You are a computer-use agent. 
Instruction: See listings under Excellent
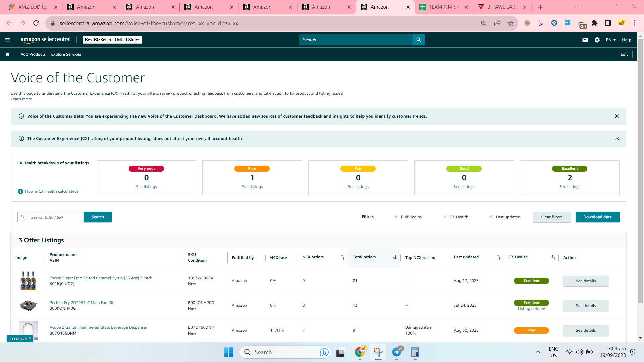point(570,187)
